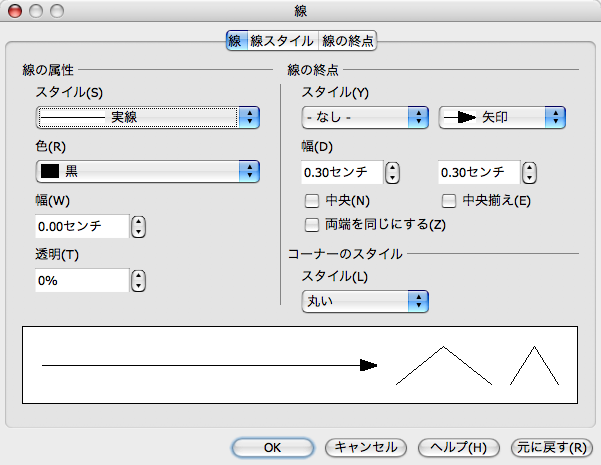Toggle the 中央揃え(E) checkbox

[x=449, y=201]
